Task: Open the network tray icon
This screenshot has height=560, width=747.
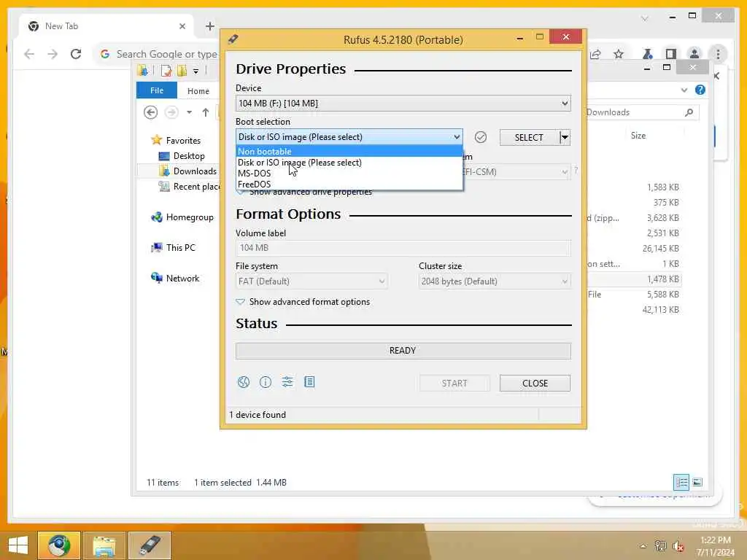Action: (x=660, y=546)
